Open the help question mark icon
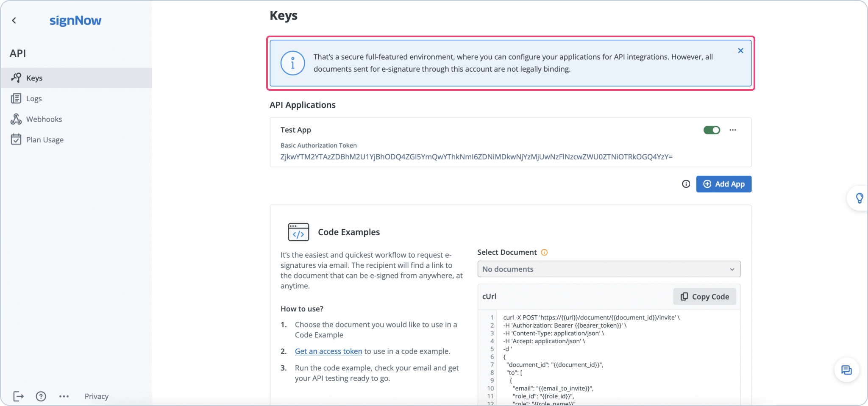The height and width of the screenshot is (406, 868). coord(41,396)
